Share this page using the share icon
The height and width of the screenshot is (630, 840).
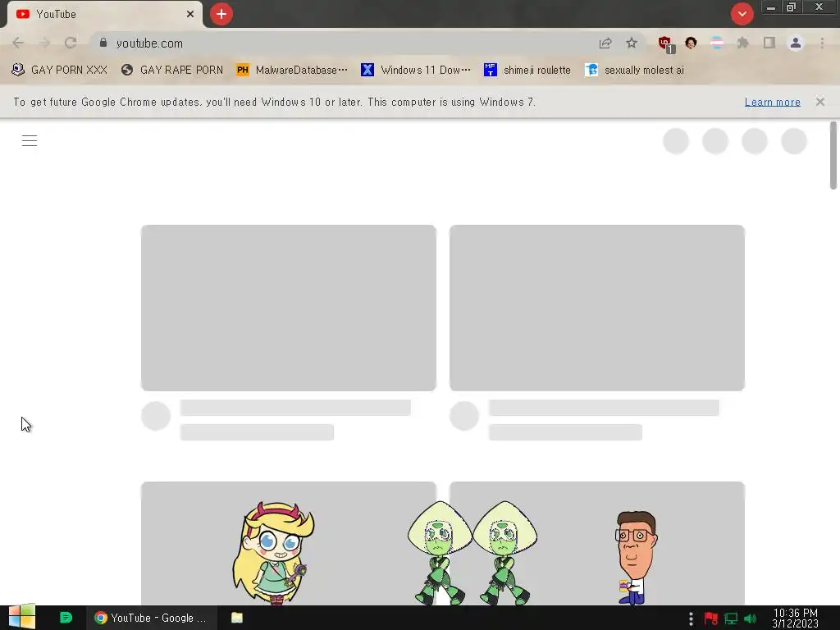(x=605, y=43)
